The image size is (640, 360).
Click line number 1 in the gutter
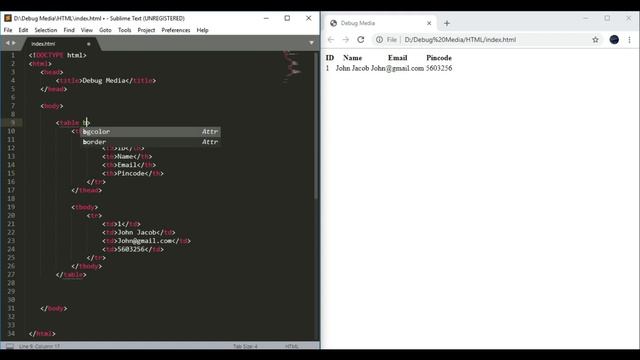click(13, 55)
